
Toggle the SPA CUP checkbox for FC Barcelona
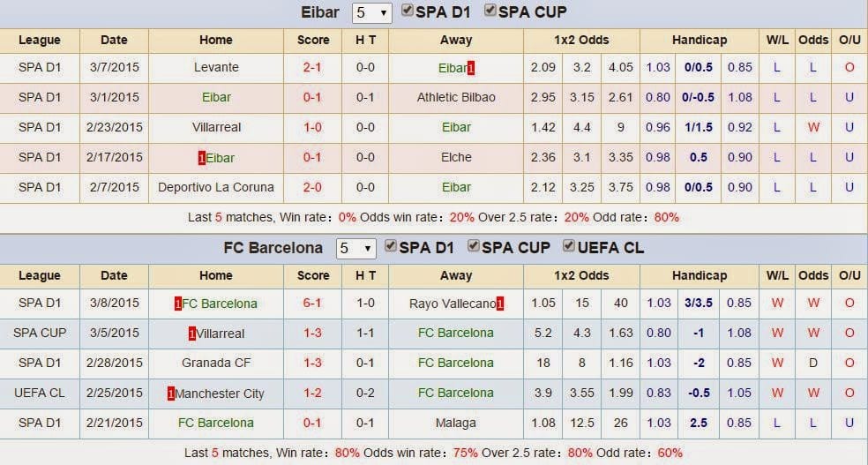[x=474, y=246]
